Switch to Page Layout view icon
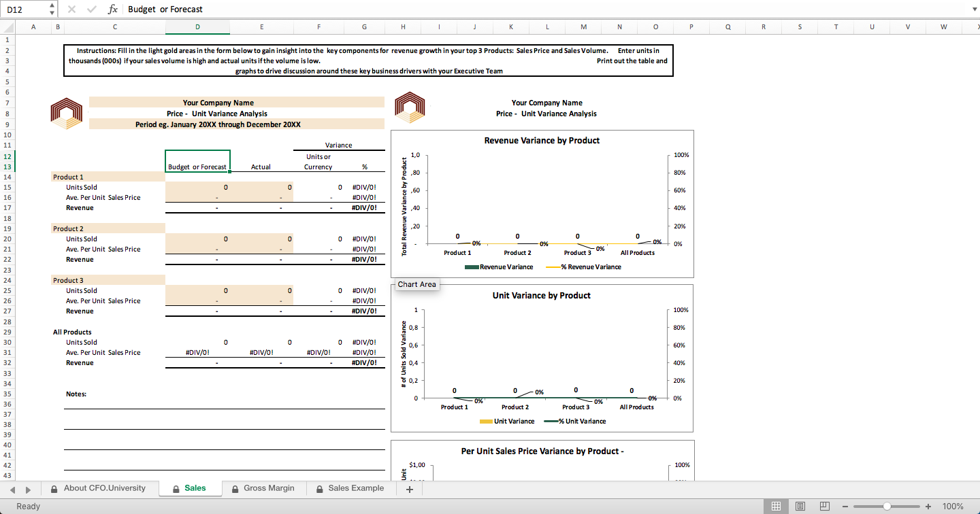Viewport: 980px width, 514px height. (x=800, y=507)
